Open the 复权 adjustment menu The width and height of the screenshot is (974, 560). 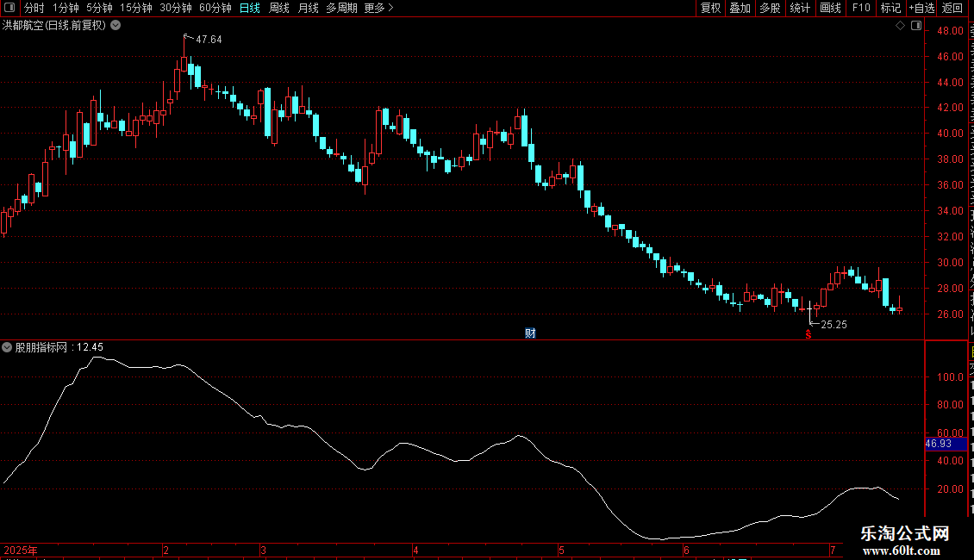tap(710, 8)
